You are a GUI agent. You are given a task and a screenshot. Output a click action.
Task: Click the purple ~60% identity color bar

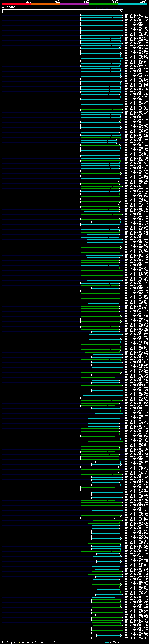click(74, 4)
